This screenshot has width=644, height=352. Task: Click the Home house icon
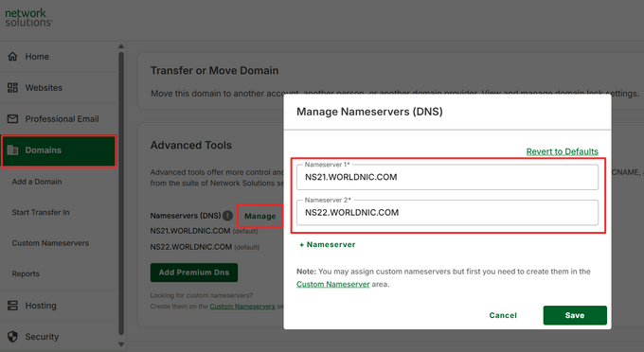12,56
